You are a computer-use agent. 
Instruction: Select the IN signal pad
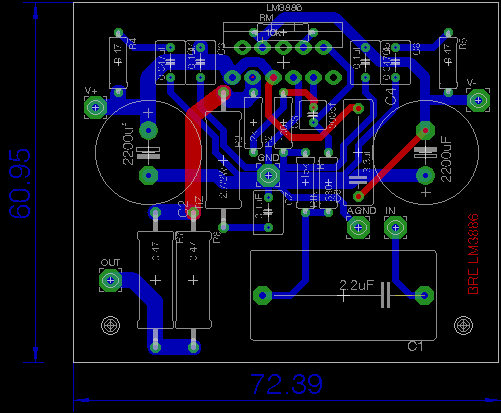(x=395, y=228)
